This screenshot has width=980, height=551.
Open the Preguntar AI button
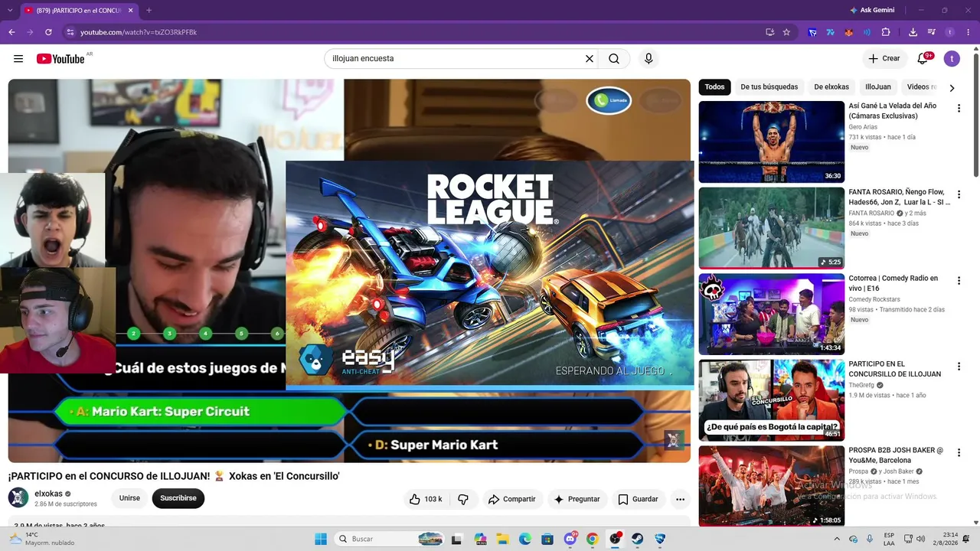[577, 499]
